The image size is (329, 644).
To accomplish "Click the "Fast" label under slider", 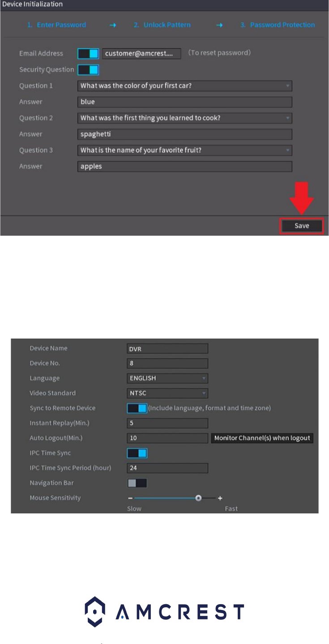I will 231,508.
